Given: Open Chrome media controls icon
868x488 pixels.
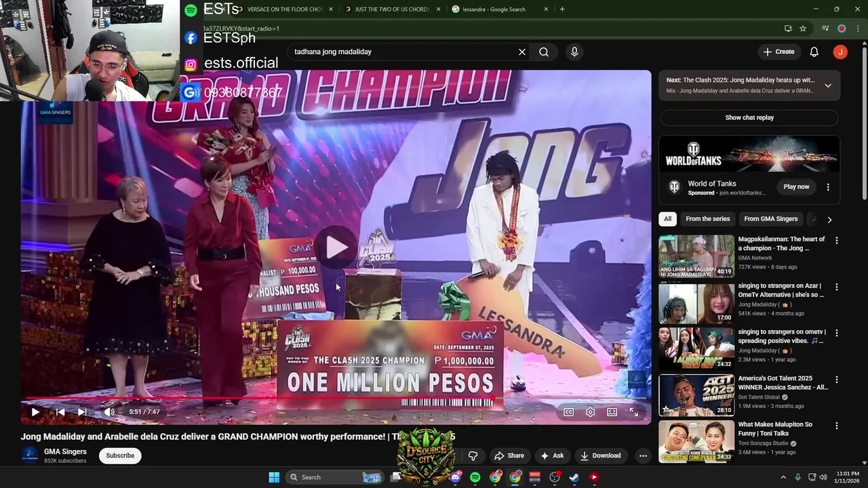Looking at the screenshot, I should [825, 28].
